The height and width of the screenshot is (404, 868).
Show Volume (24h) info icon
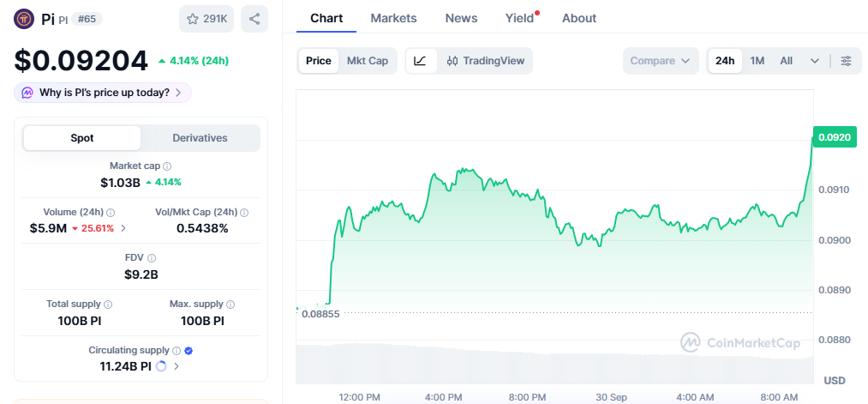111,212
